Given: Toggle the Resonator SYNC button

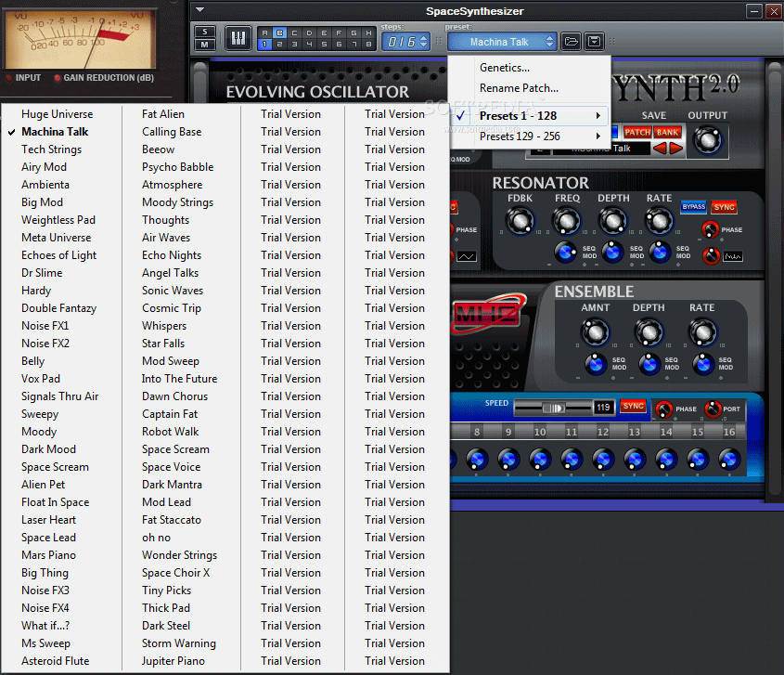Looking at the screenshot, I should tap(724, 207).
